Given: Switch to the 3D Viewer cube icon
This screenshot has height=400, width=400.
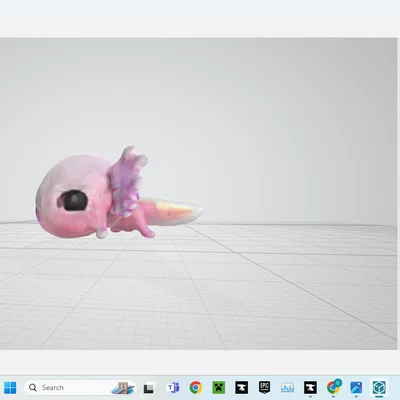Looking at the screenshot, I should [x=379, y=388].
